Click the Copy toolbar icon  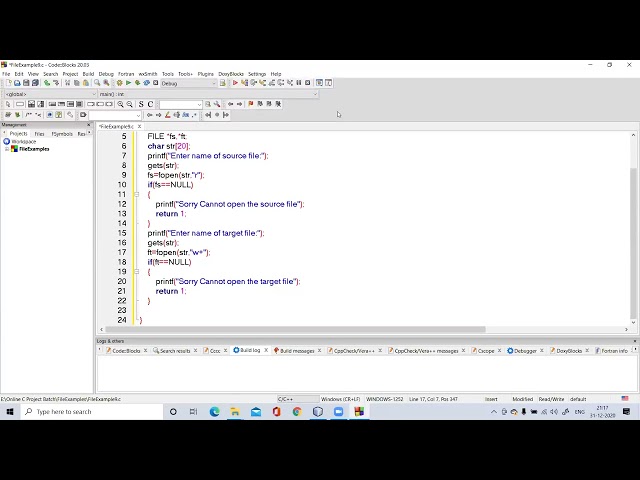point(76,83)
